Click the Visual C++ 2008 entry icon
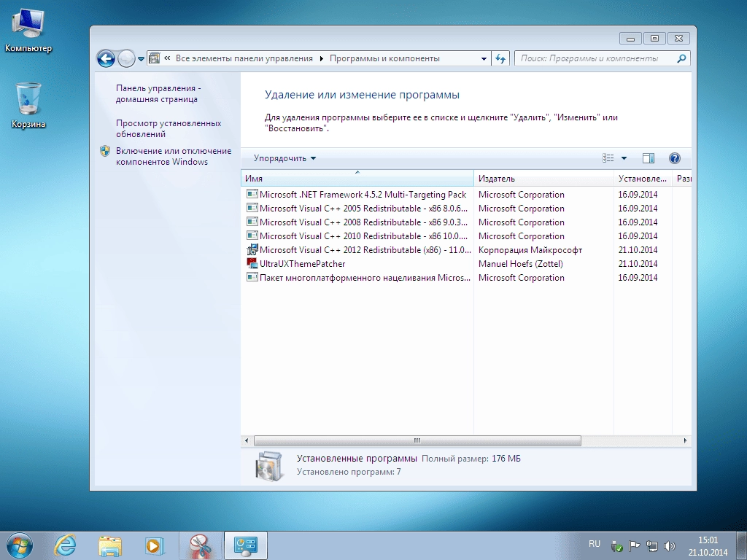 [x=252, y=222]
